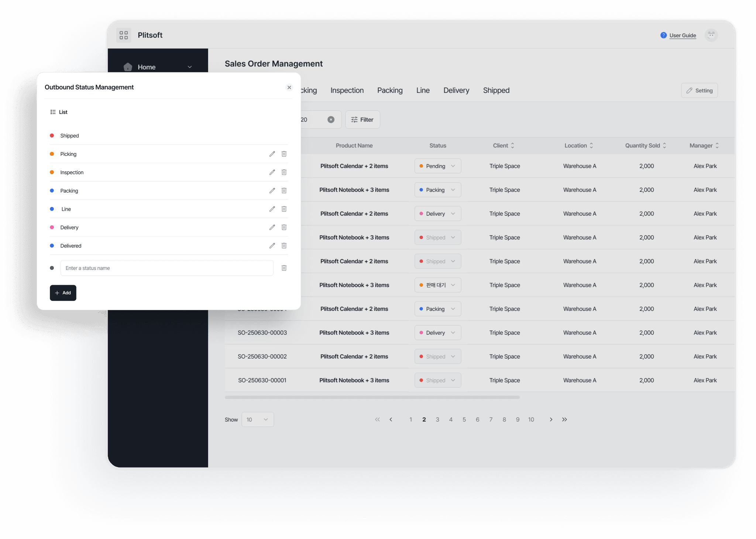This screenshot has height=539, width=756.
Task: Delete the new status row trash icon
Action: click(x=284, y=268)
